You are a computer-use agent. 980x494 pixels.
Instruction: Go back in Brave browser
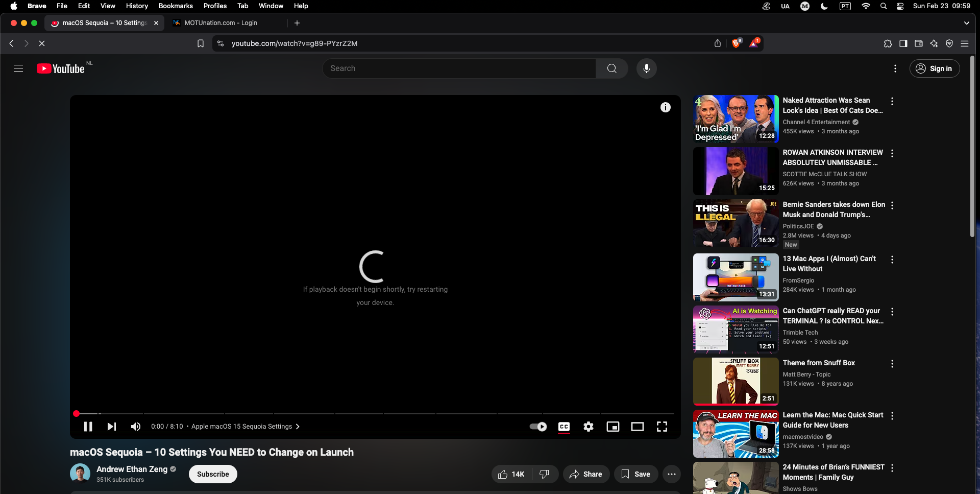(x=11, y=43)
